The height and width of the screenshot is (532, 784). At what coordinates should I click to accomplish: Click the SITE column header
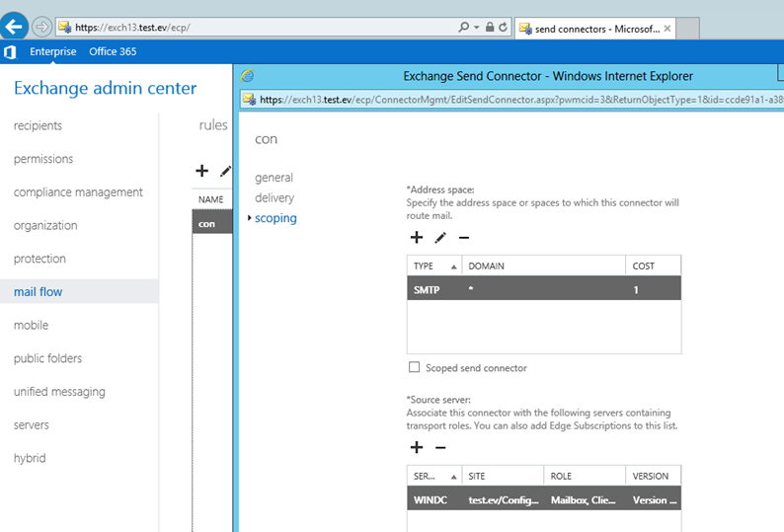click(x=503, y=476)
